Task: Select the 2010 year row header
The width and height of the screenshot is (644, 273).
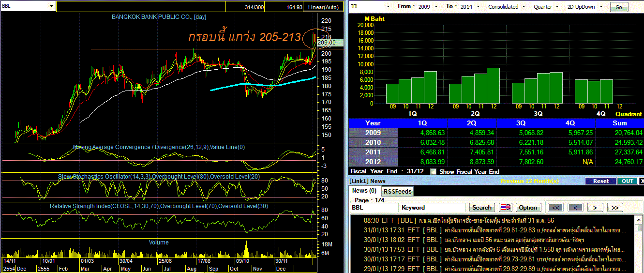Action: [x=373, y=142]
